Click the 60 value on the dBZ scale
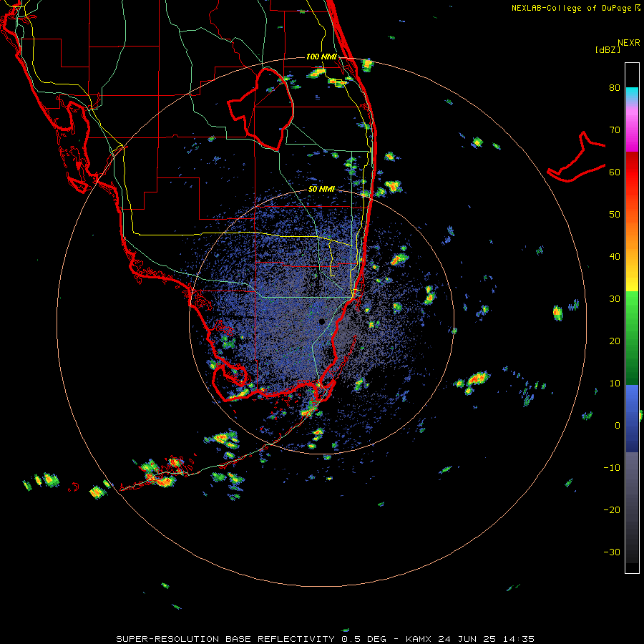This screenshot has height=644, width=644. tap(615, 172)
